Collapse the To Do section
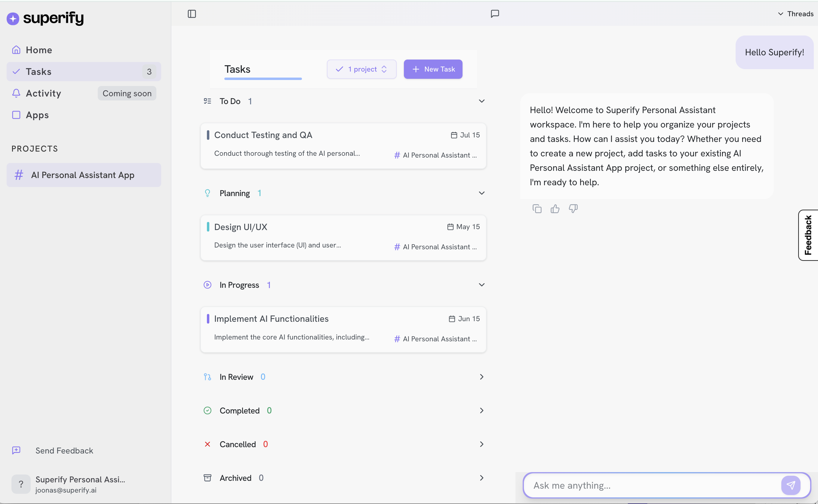This screenshot has width=818, height=504. coord(481,101)
